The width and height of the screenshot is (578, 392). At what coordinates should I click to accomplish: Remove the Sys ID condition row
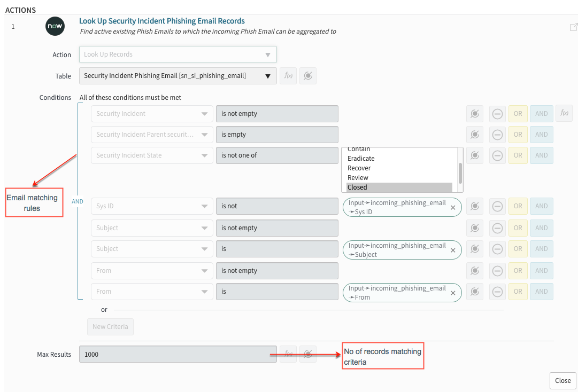pos(497,206)
